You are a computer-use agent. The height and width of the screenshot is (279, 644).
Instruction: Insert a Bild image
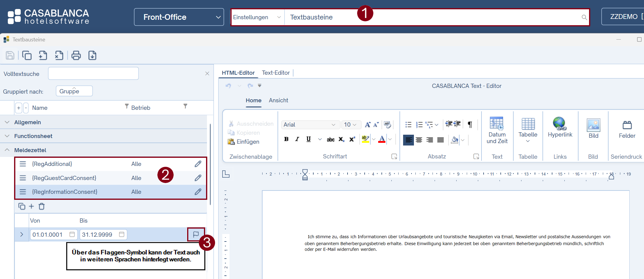click(593, 128)
